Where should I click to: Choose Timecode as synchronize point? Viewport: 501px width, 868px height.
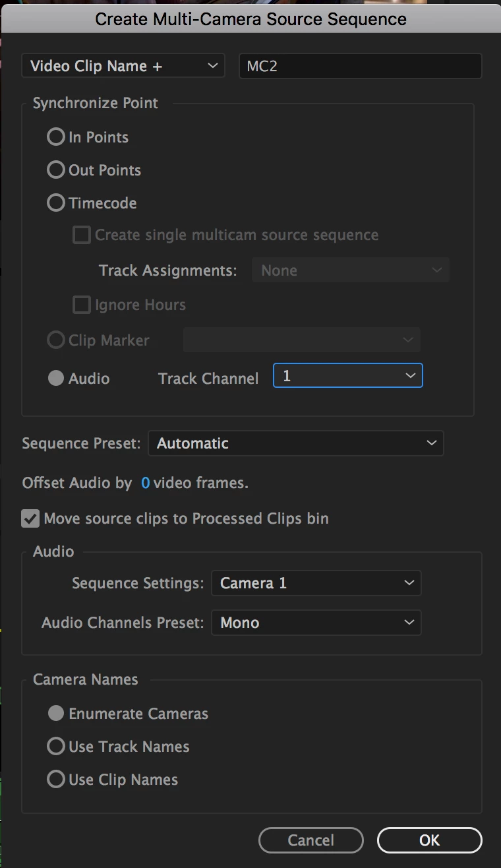click(56, 203)
